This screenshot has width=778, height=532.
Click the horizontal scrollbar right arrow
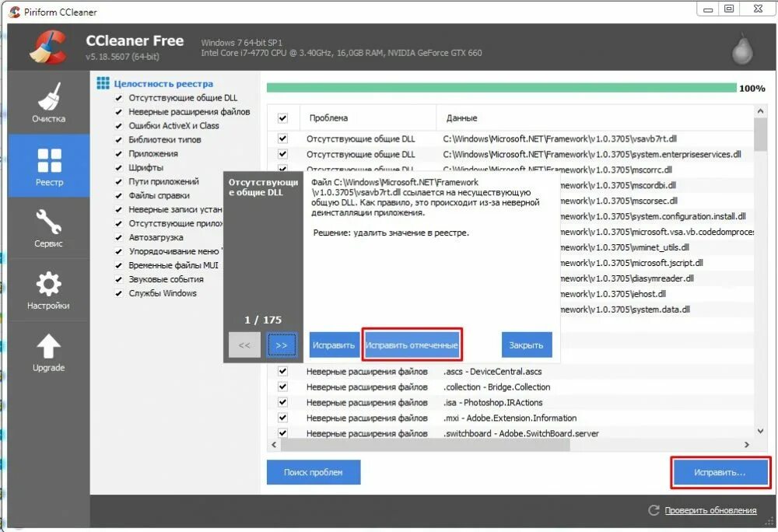747,445
